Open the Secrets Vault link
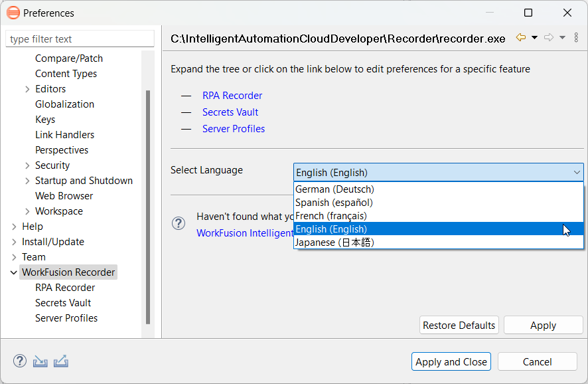This screenshot has width=588, height=384. pyautogui.click(x=230, y=112)
